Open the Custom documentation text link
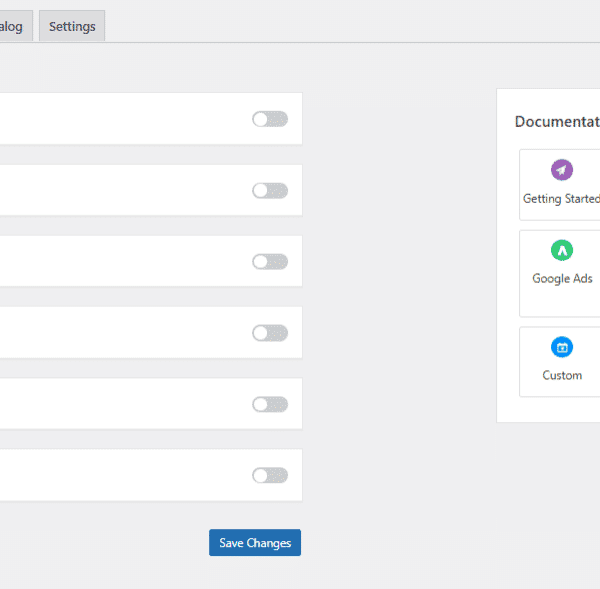Viewport: 600px width, 589px height. (x=562, y=375)
